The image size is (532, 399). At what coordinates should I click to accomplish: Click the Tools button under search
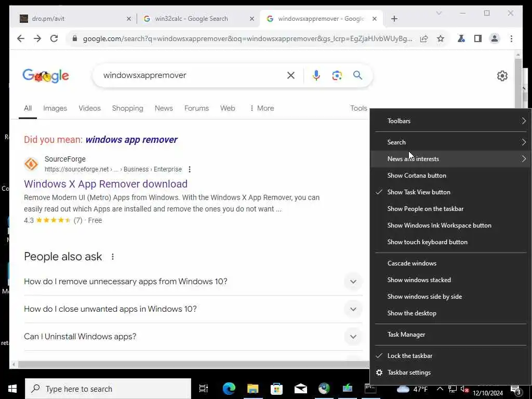358,108
